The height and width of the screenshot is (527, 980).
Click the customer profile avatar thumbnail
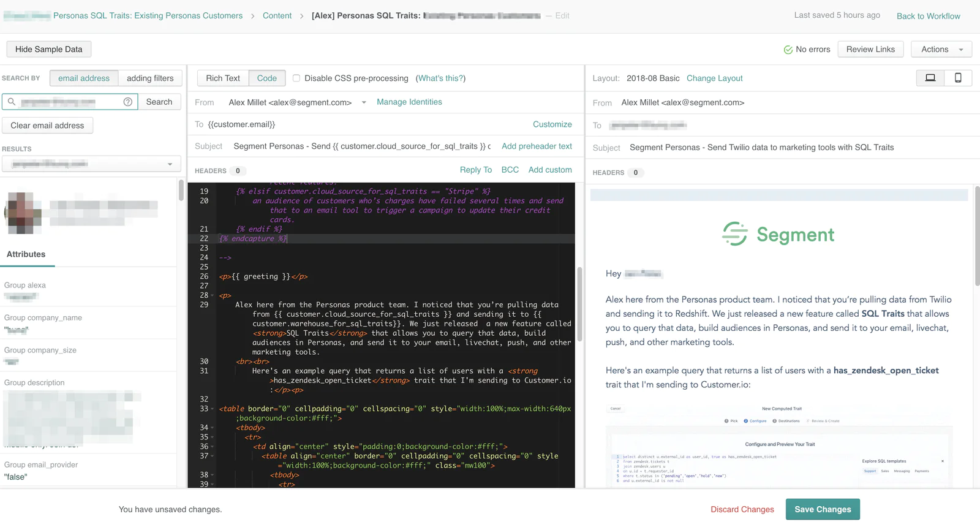23,213
